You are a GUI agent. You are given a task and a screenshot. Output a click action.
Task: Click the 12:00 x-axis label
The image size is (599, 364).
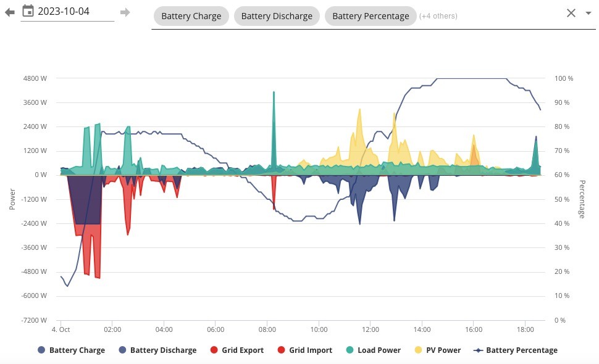(370, 329)
